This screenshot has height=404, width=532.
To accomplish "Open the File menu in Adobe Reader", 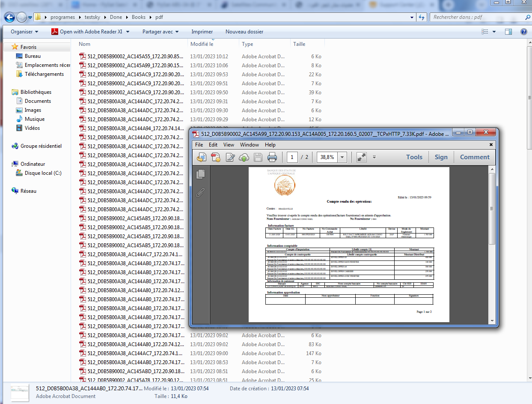I will coord(199,145).
